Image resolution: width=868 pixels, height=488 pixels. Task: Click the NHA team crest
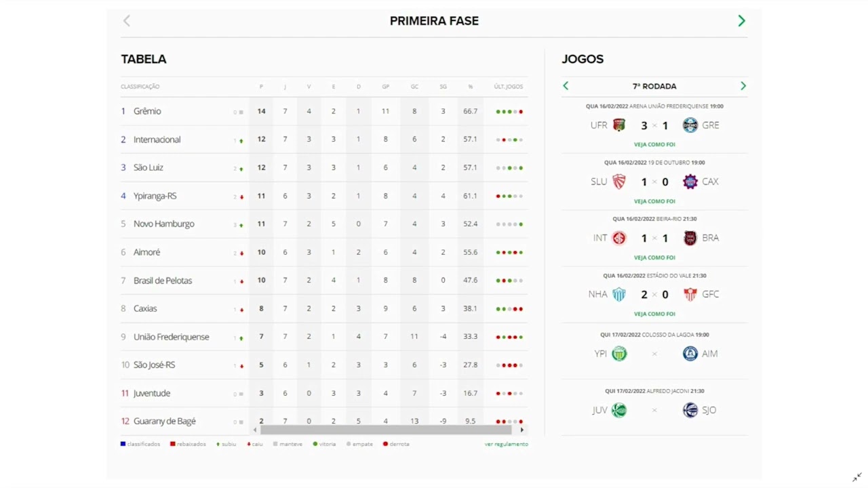(618, 294)
